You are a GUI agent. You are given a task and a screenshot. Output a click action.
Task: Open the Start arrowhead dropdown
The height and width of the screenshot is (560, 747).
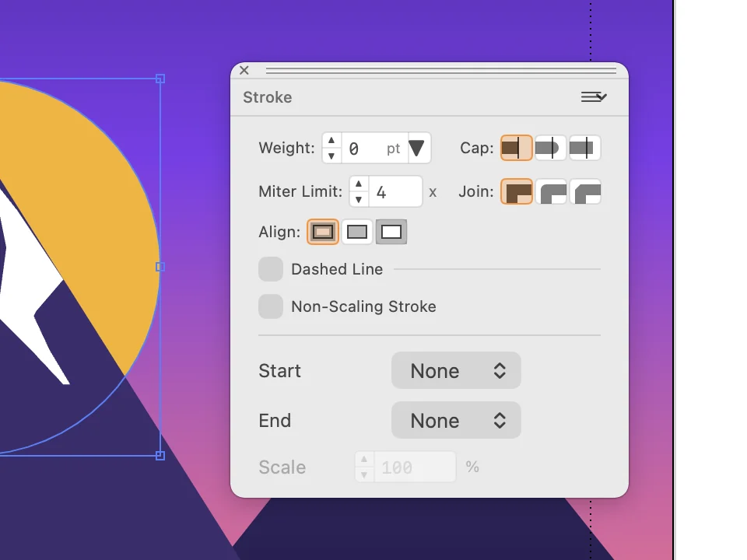click(456, 370)
